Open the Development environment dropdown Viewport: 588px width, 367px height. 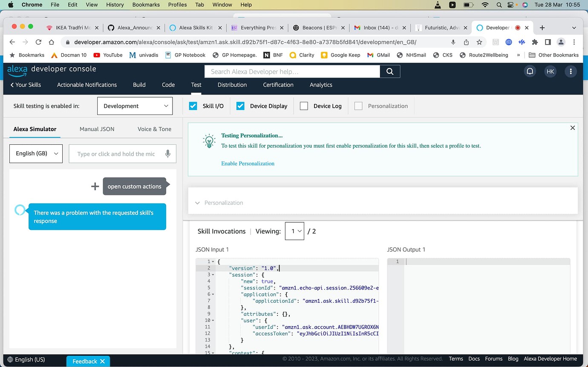(x=135, y=106)
